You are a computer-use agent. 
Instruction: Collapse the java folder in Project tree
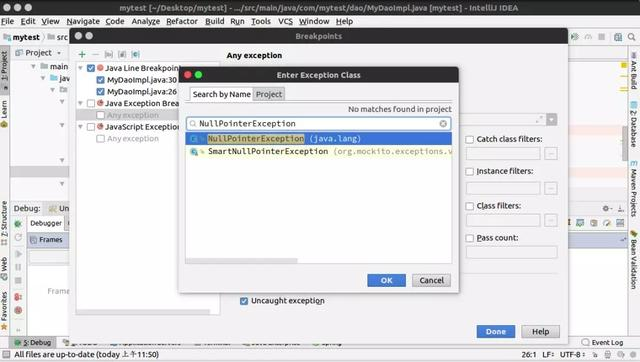click(x=43, y=78)
